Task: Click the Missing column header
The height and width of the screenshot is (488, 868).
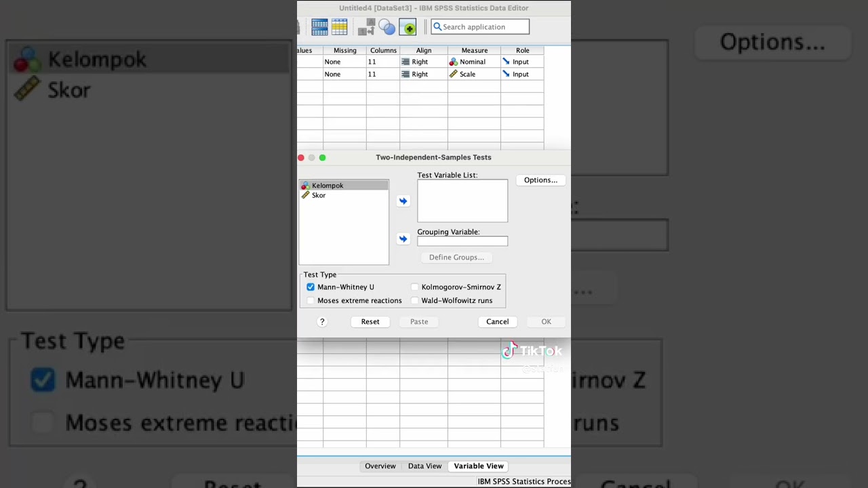Action: tap(344, 50)
